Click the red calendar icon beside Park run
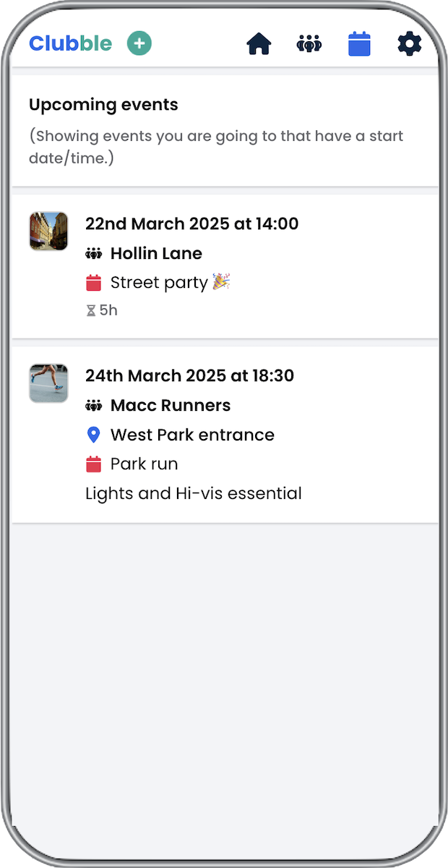The image size is (448, 868). click(x=93, y=464)
